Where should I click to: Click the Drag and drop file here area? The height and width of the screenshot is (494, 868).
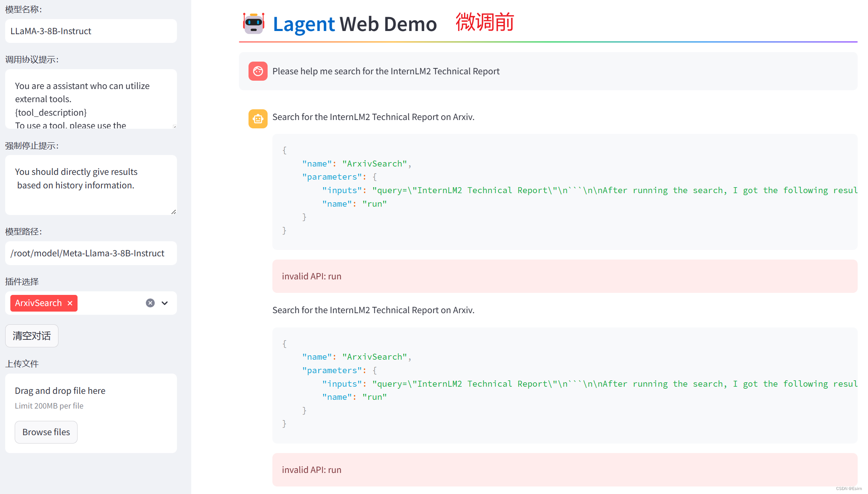[x=91, y=413]
